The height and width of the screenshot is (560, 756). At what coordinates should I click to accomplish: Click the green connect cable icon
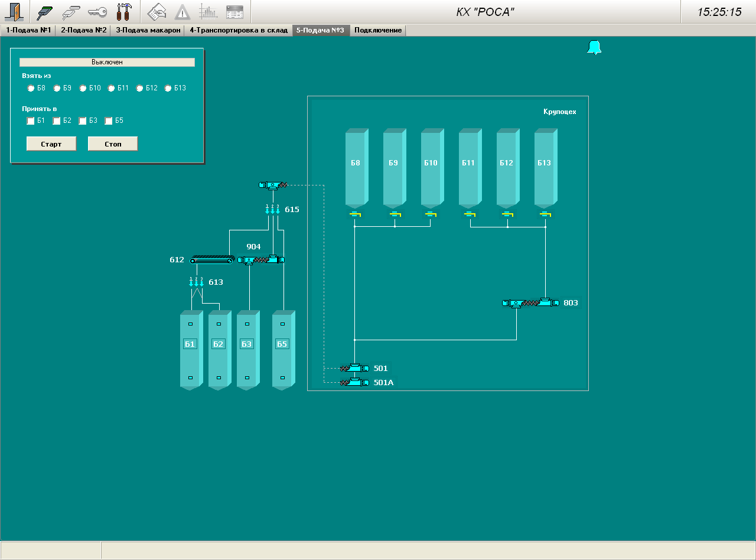coord(44,12)
